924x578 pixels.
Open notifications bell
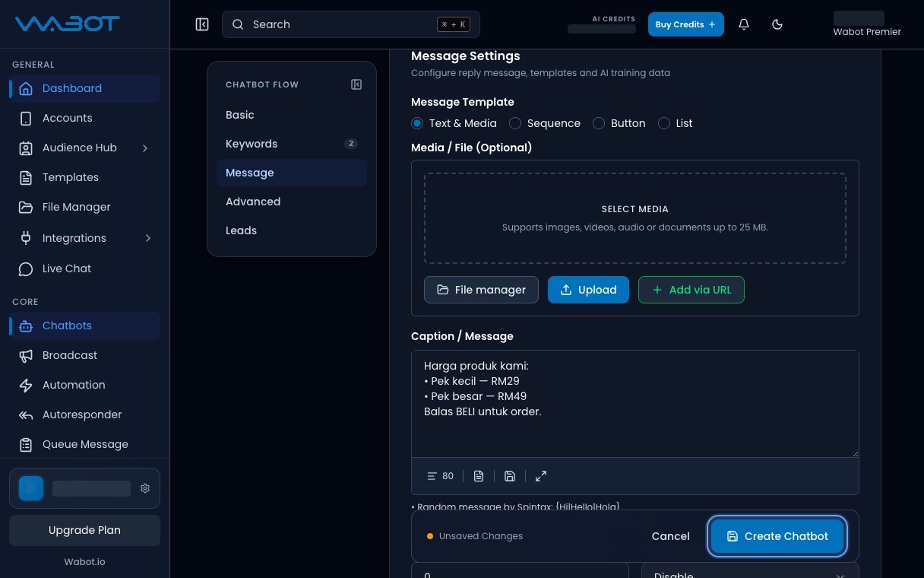pyautogui.click(x=744, y=24)
